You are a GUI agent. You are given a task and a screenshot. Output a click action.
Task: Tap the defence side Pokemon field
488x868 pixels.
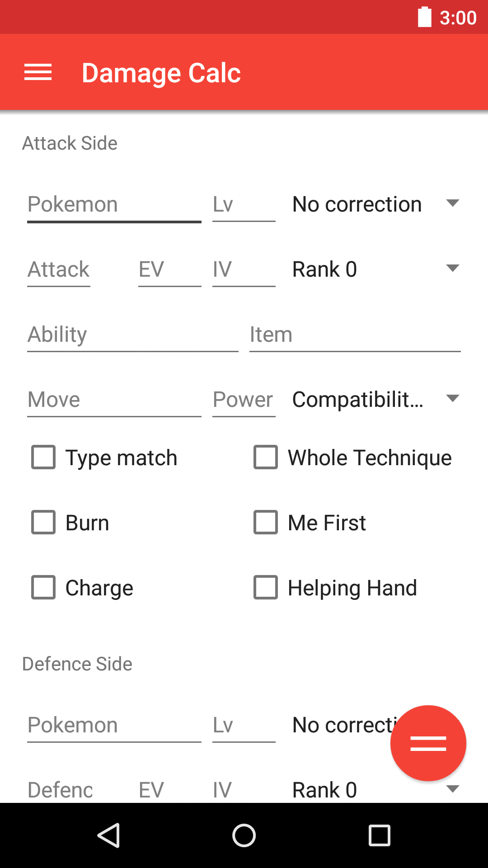coord(114,725)
